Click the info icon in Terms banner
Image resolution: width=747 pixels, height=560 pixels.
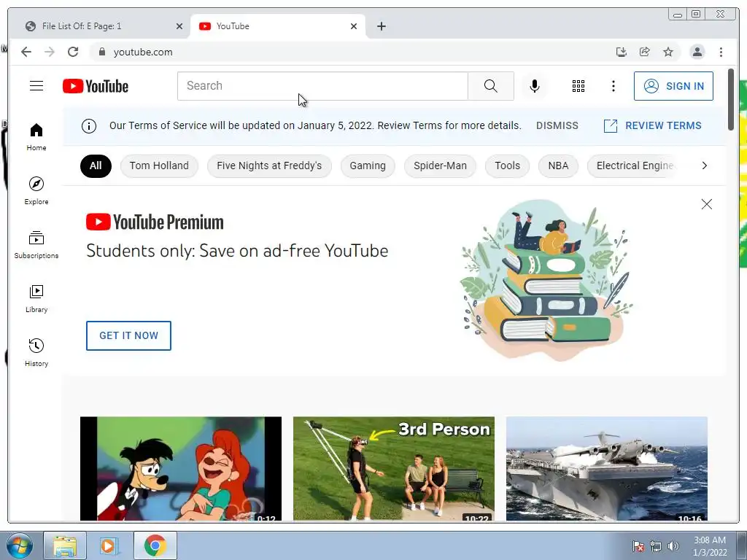pyautogui.click(x=88, y=125)
